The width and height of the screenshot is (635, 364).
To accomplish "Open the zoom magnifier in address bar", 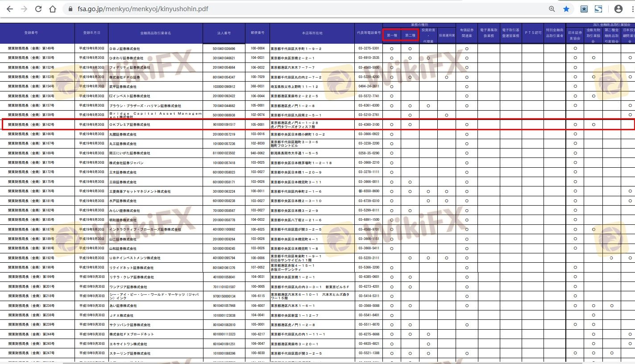I will pyautogui.click(x=552, y=9).
